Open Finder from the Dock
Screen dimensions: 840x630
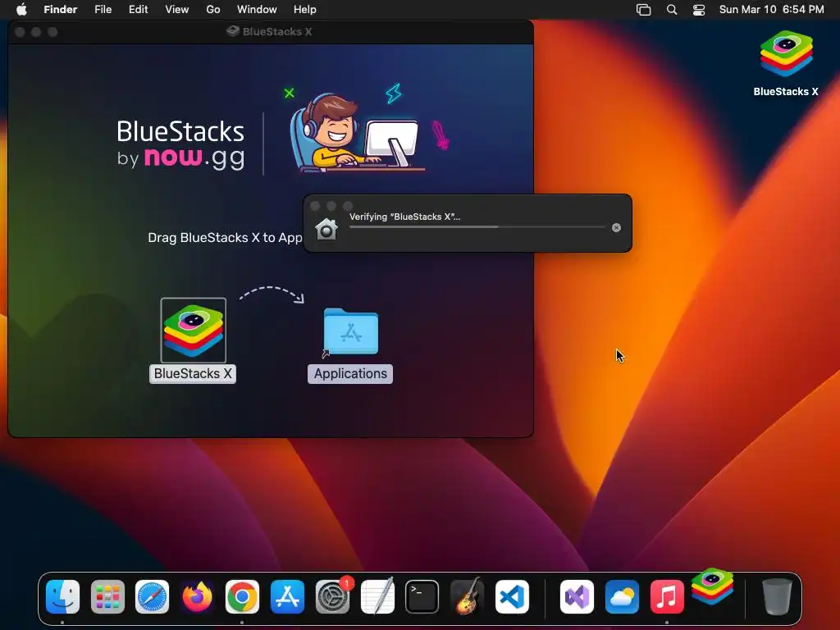[62, 597]
